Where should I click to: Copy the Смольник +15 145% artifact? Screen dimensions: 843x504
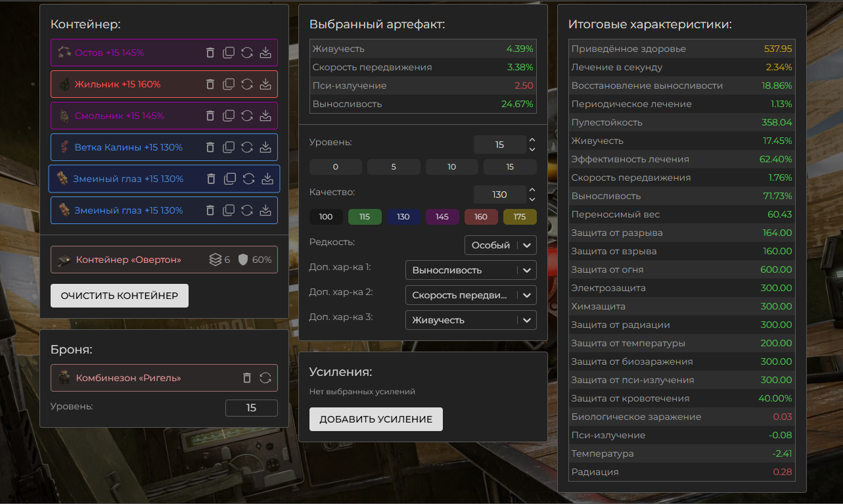pos(229,116)
